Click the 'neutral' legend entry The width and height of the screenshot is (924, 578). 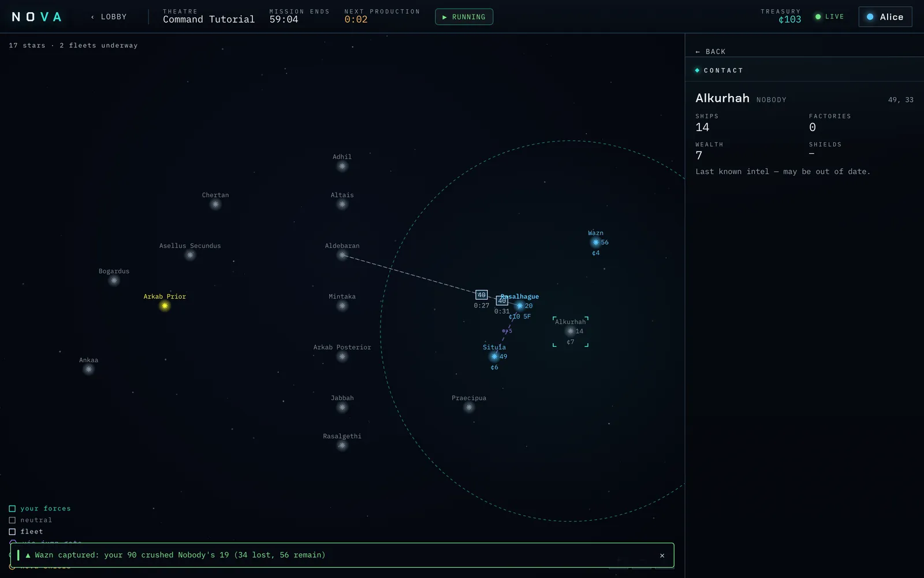(31, 520)
